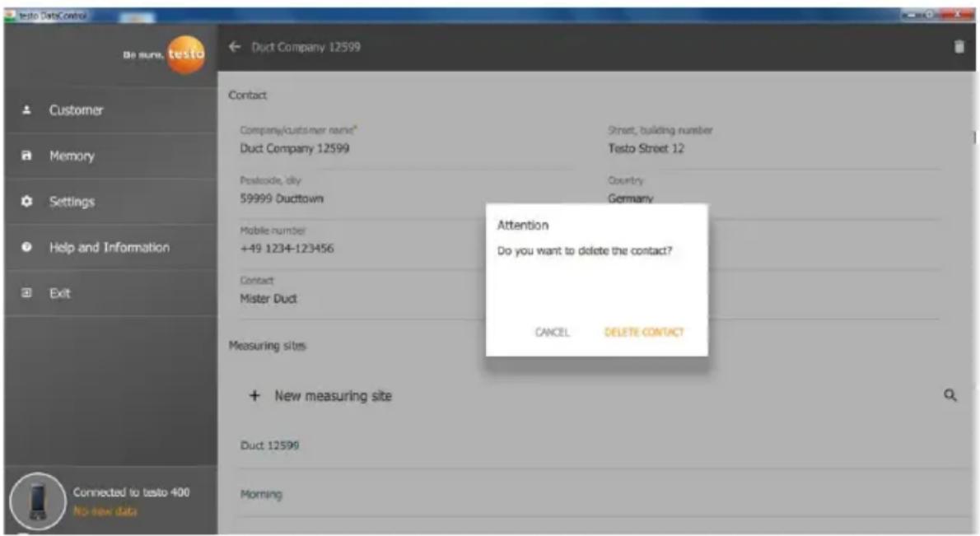Click the Contact section heading
The width and height of the screenshot is (980, 536).
(248, 95)
